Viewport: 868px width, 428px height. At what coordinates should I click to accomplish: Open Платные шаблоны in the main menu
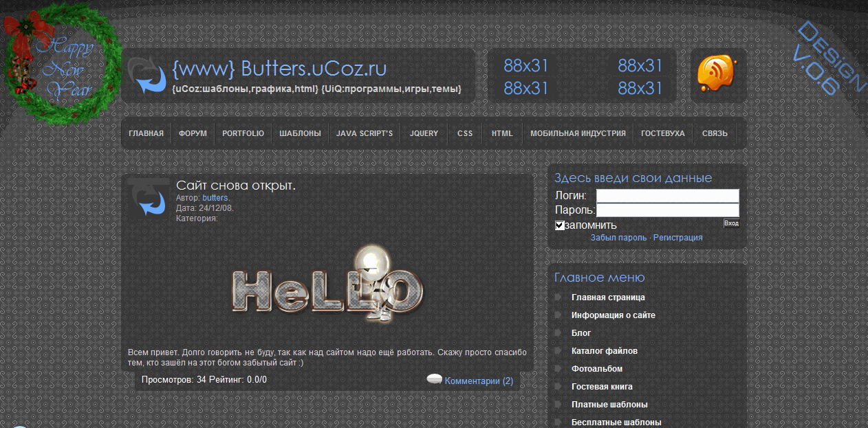coord(609,405)
